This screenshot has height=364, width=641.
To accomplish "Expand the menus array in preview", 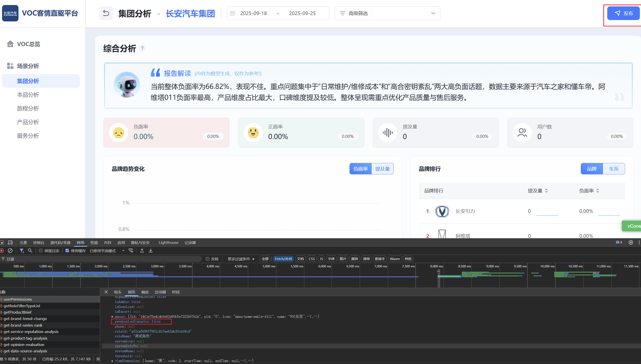I will point(112,317).
